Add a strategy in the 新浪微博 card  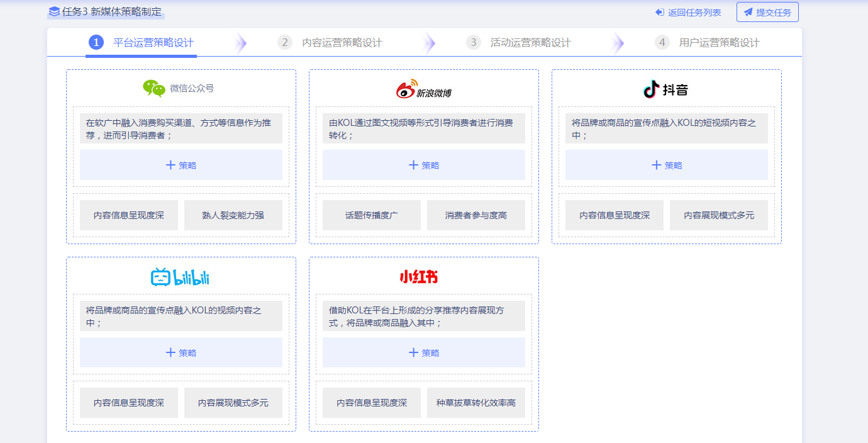coord(424,165)
